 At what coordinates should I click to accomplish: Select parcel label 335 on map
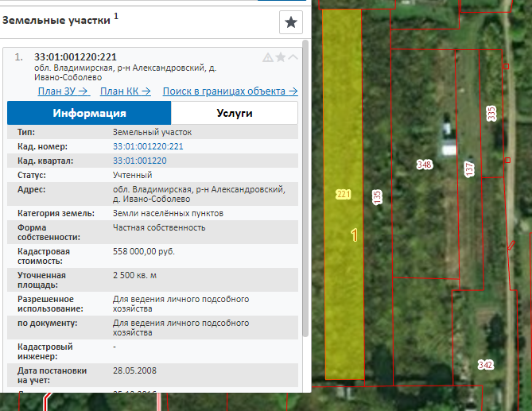[491, 114]
